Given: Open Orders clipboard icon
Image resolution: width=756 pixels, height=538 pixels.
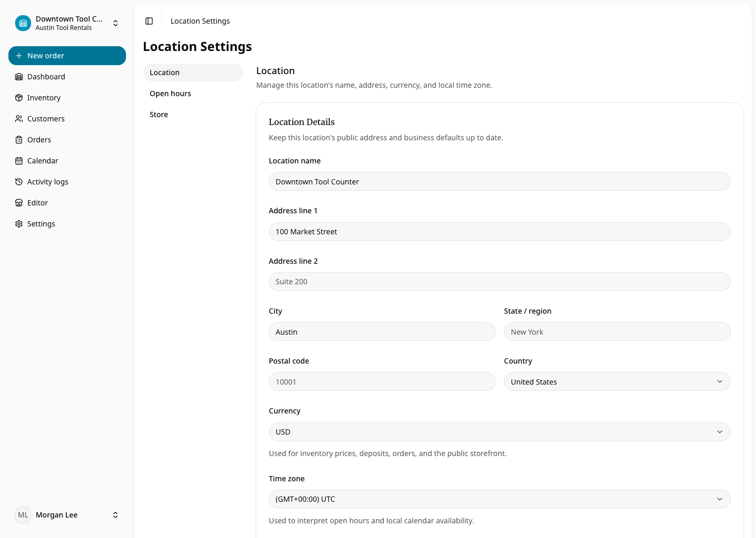Looking at the screenshot, I should tap(19, 140).
